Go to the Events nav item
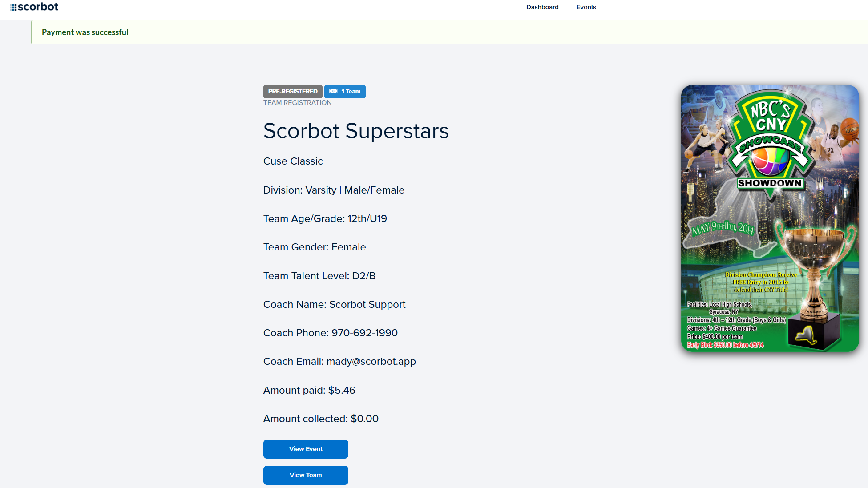This screenshot has width=868, height=488. point(586,7)
